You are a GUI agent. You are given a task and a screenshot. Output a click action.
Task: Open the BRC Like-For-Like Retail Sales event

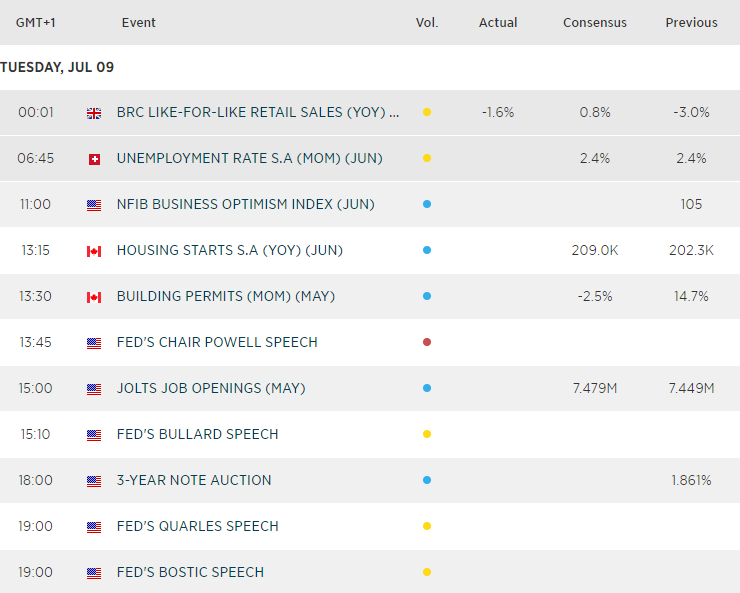point(257,112)
